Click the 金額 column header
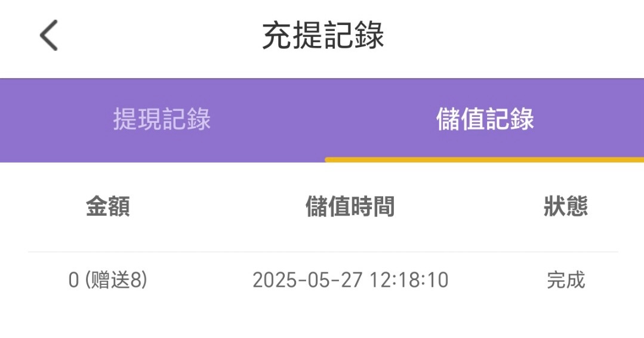 click(108, 207)
